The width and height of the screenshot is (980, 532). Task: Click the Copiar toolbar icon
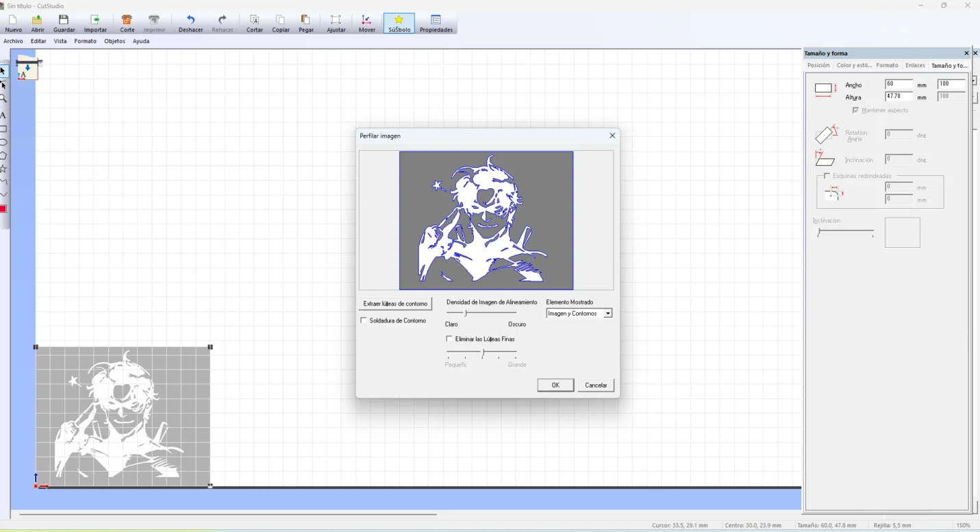point(281,23)
